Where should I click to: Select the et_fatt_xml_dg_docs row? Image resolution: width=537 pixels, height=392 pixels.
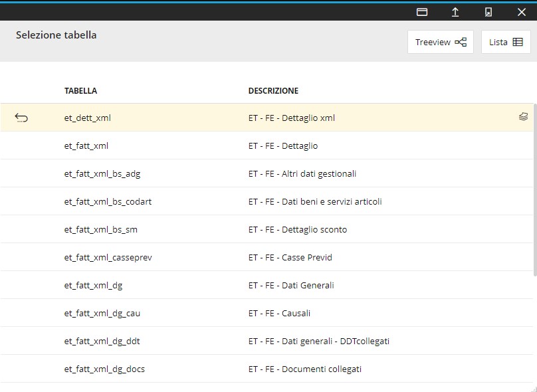pos(104,369)
